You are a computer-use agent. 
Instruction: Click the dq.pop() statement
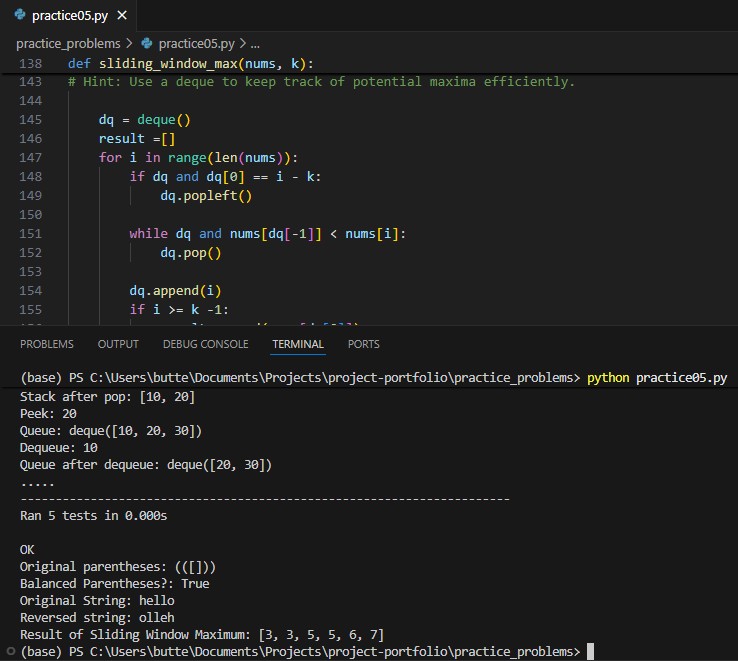point(191,253)
